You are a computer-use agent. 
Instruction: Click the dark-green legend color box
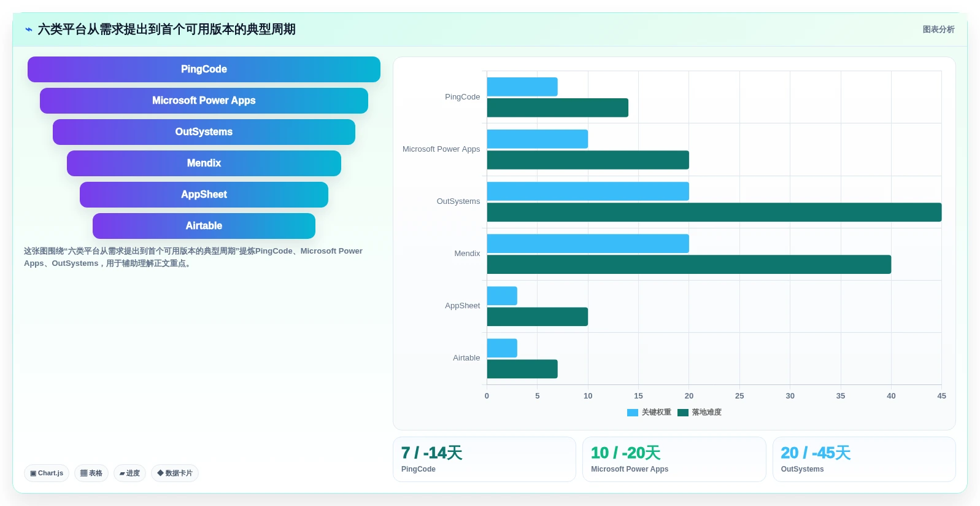[x=683, y=413]
